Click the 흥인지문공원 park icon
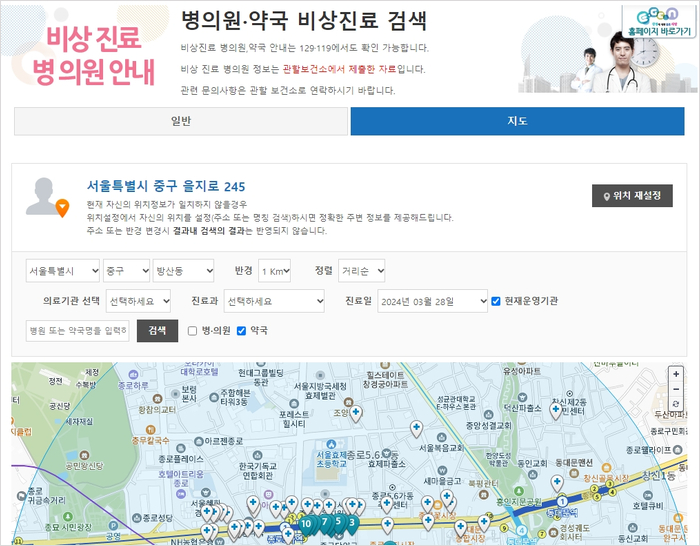 tap(518, 491)
